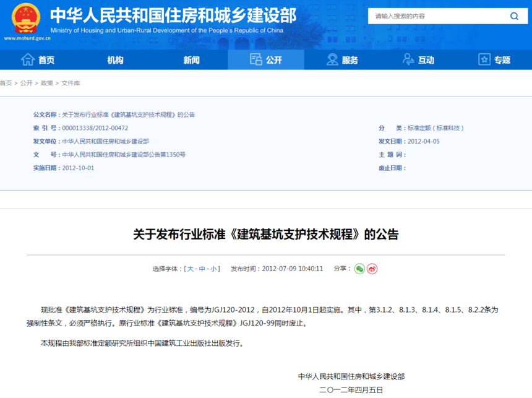This screenshot has height=398, width=532.
Task: Click the classification 标准定额（标准科技）
Action: point(435,128)
